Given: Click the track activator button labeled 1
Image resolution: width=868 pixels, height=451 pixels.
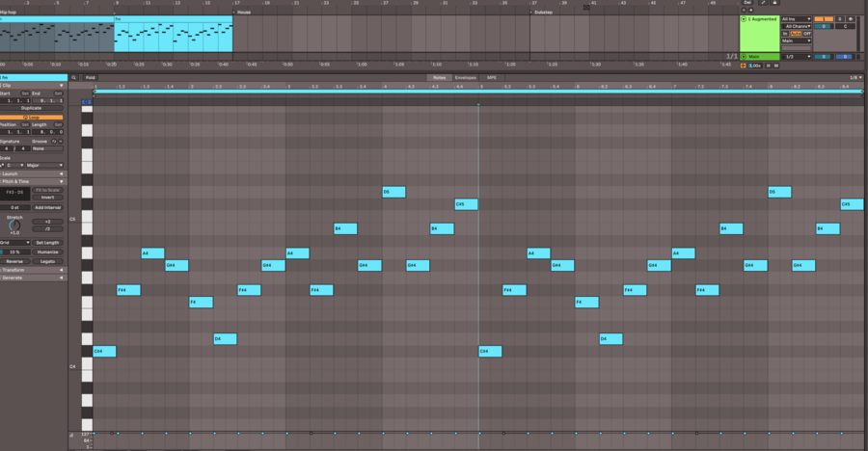Looking at the screenshot, I should point(824,19).
